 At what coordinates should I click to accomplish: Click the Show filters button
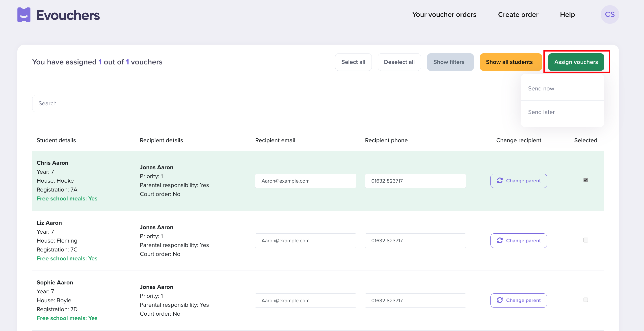[x=450, y=62]
